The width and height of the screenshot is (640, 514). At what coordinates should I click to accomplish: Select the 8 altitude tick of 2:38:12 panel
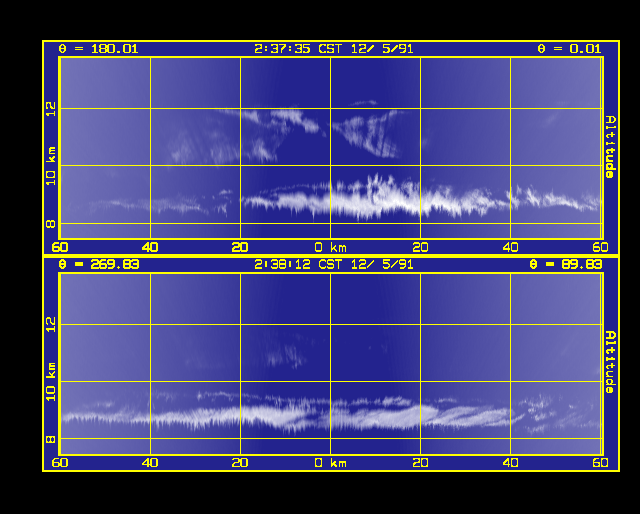click(x=51, y=439)
